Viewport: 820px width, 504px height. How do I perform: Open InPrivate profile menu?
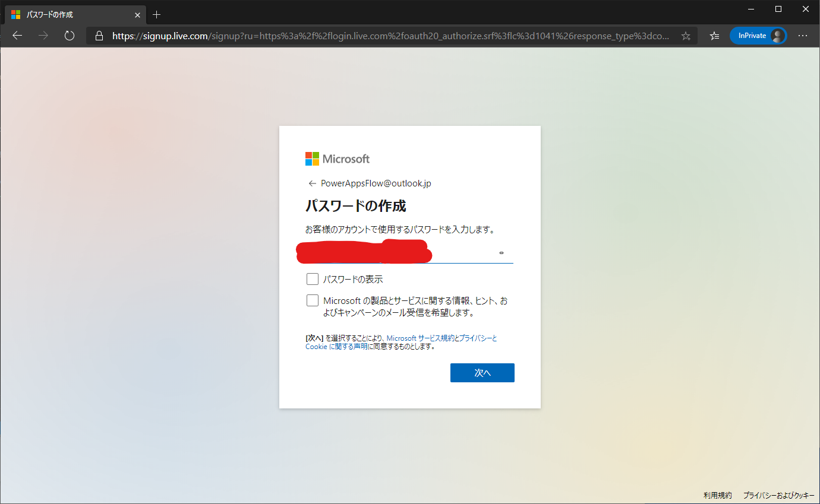pyautogui.click(x=758, y=36)
